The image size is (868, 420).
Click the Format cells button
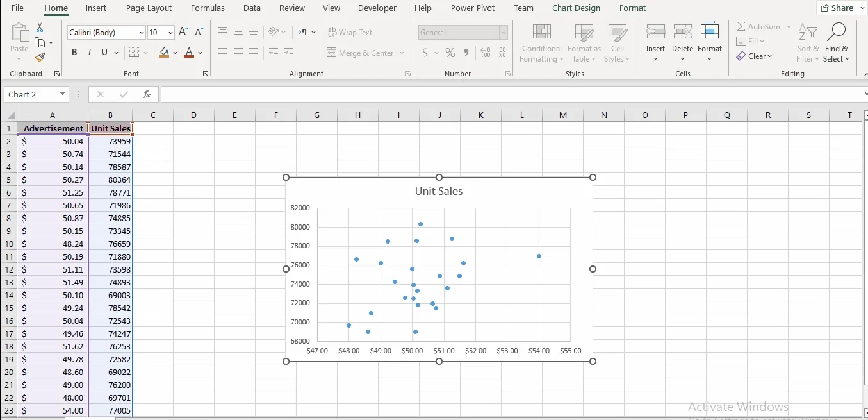[710, 43]
